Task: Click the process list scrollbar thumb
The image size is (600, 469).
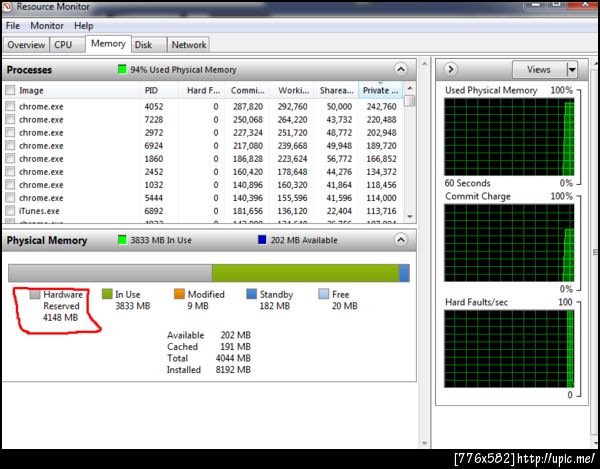Action: pyautogui.click(x=410, y=101)
